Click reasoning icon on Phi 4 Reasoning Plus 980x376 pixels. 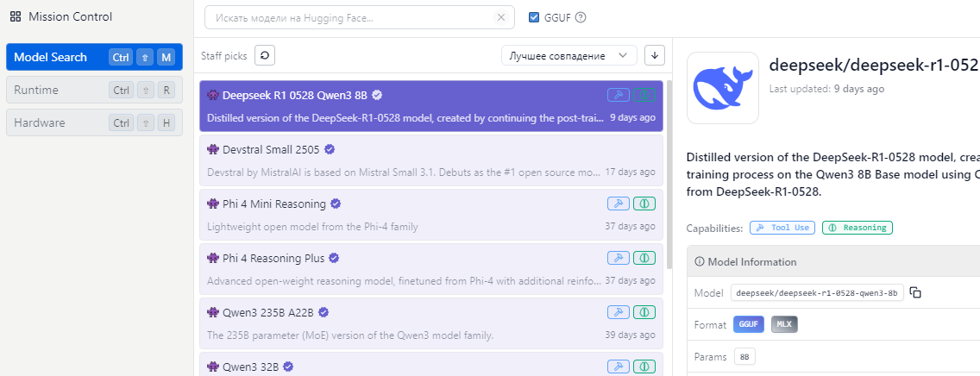pyautogui.click(x=644, y=258)
